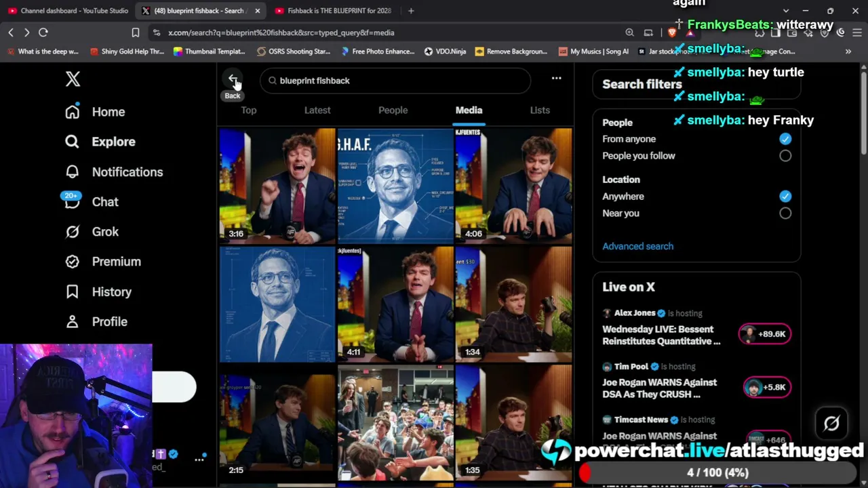Select the Anywhere location option
The width and height of the screenshot is (868, 488).
point(785,197)
